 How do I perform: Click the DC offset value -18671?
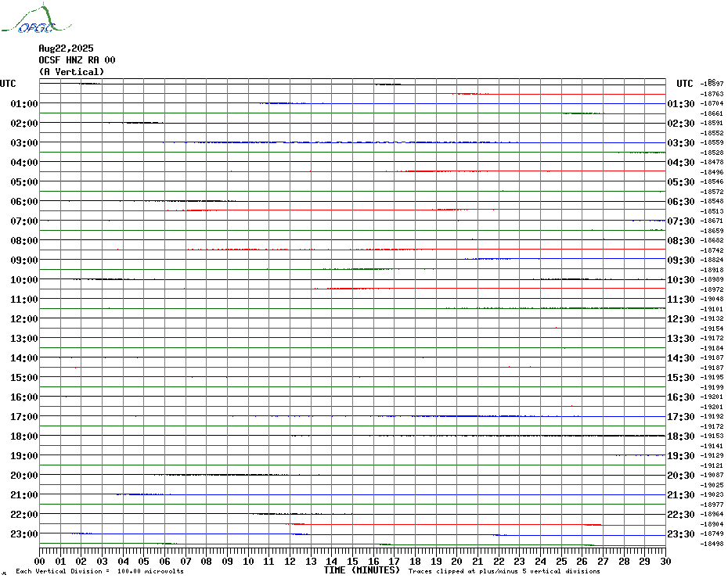coord(712,221)
